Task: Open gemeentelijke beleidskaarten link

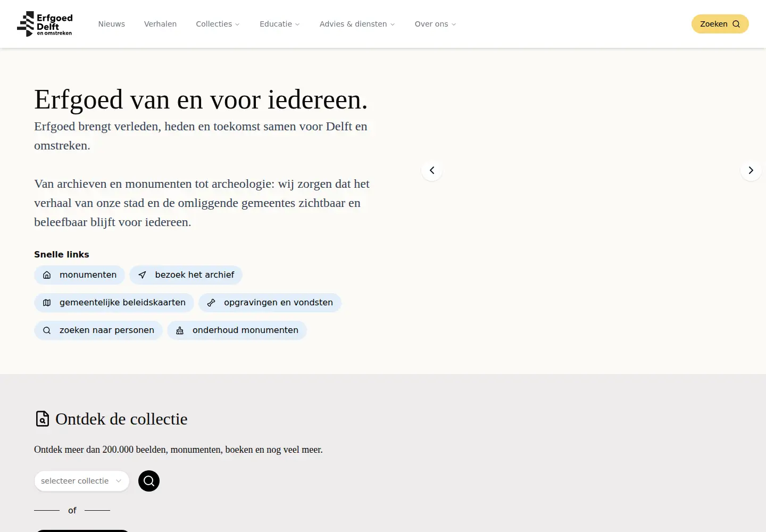Action: pos(114,303)
